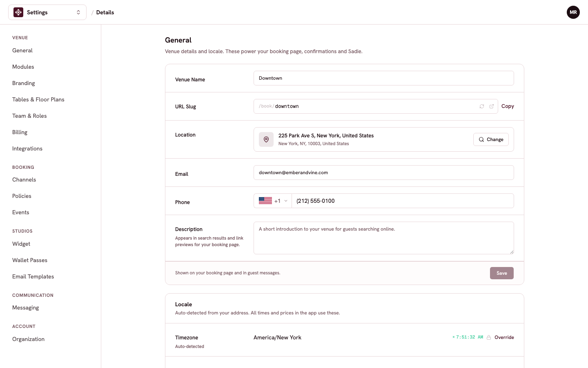The height and width of the screenshot is (368, 588).
Task: Expand the +1 country code dropdown
Action: click(x=273, y=201)
